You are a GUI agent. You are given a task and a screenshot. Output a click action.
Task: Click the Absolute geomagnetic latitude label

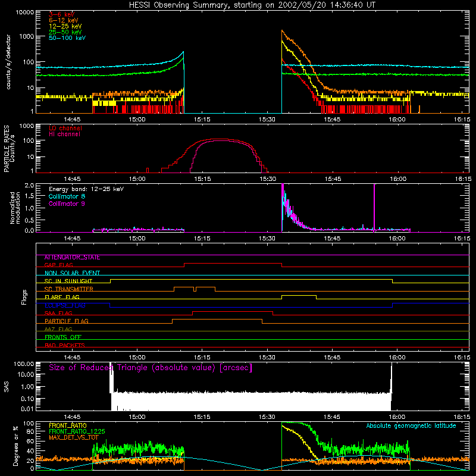coord(411,426)
